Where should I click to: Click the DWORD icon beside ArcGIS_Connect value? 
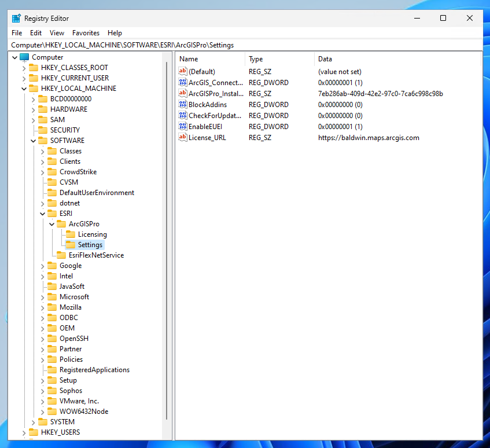(x=183, y=82)
